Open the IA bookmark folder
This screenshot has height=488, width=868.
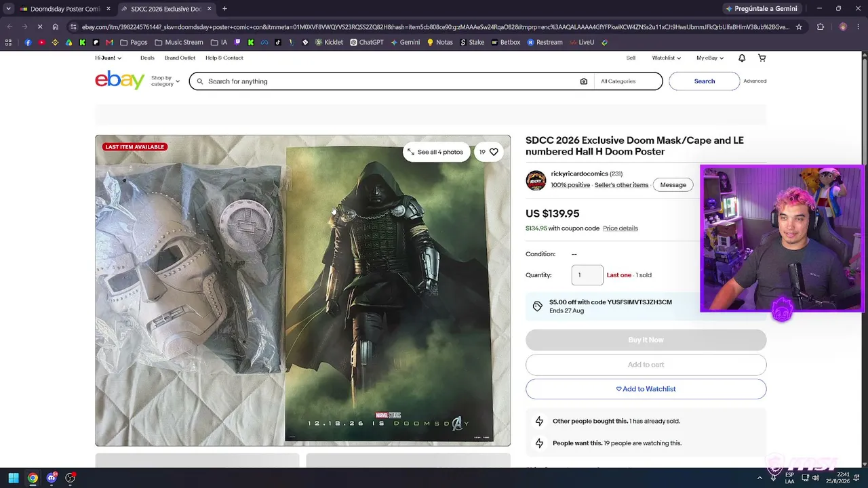(x=218, y=42)
